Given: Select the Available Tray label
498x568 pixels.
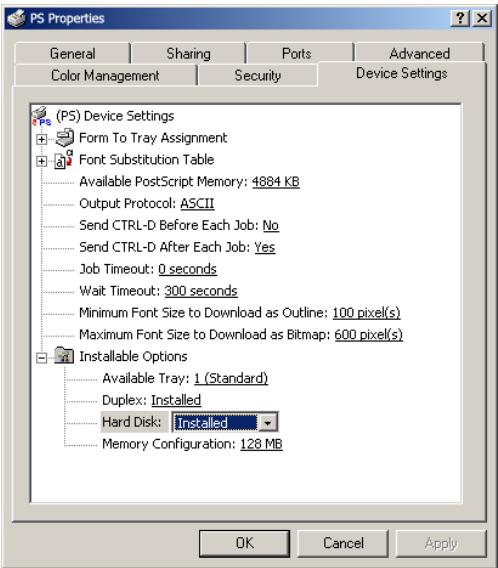Looking at the screenshot, I should (146, 378).
